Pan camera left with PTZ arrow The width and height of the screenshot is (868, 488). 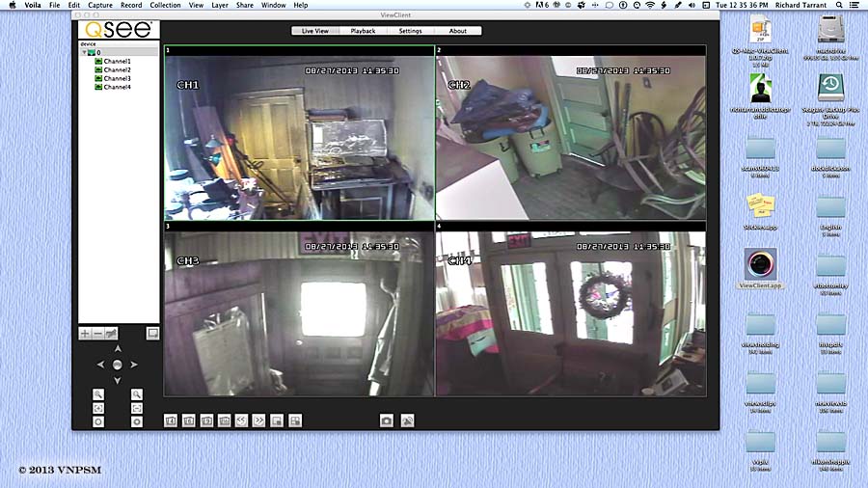[x=100, y=365]
